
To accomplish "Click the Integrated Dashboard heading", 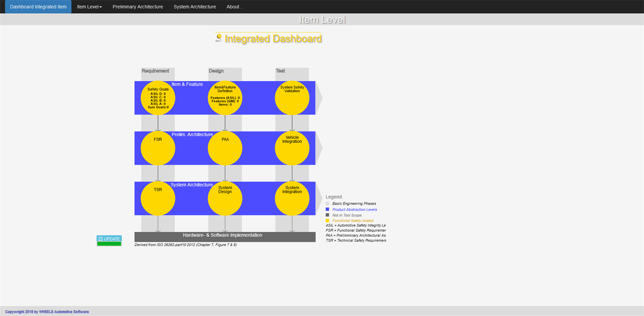I will coord(273,39).
